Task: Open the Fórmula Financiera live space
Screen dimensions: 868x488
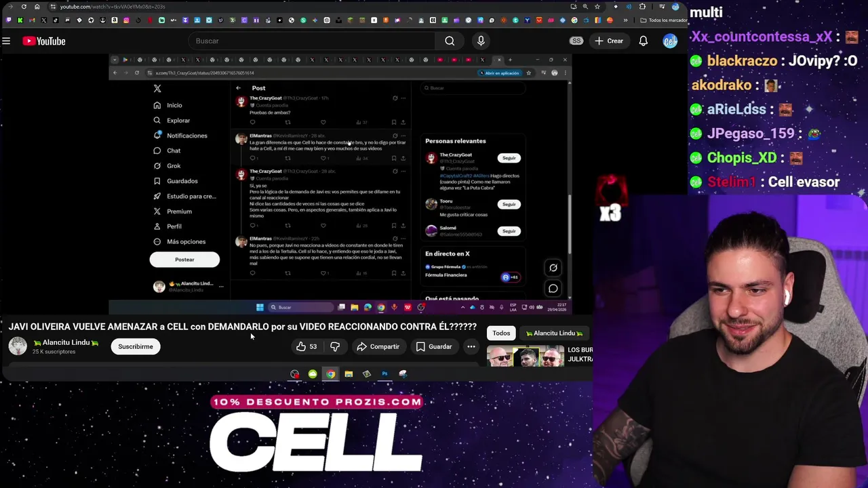Action: [x=473, y=272]
